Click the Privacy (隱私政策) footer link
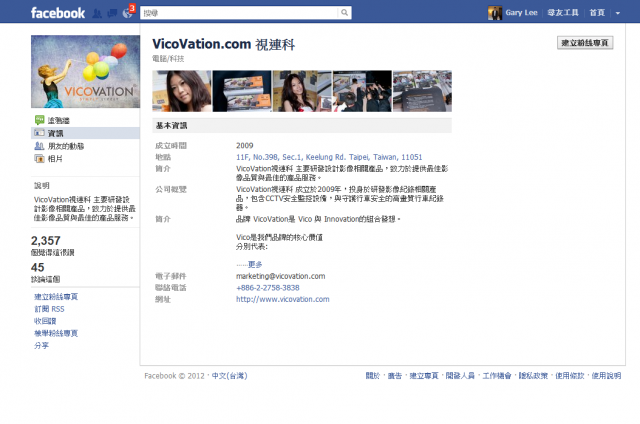Screen dimensions: 640x424 533,376
